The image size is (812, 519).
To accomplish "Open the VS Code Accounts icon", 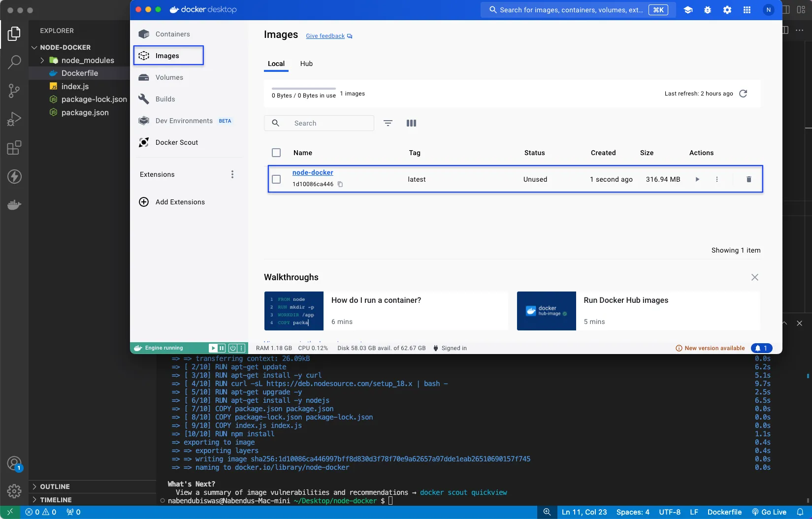I will pos(14,463).
